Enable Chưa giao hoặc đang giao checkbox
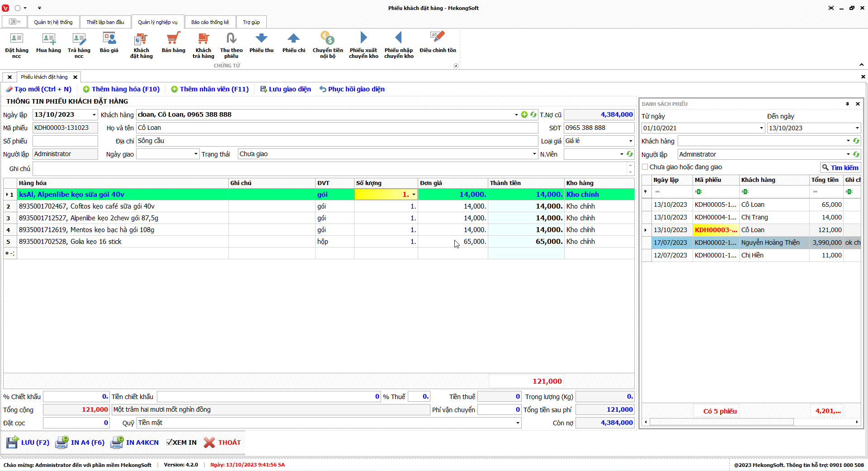 [645, 167]
